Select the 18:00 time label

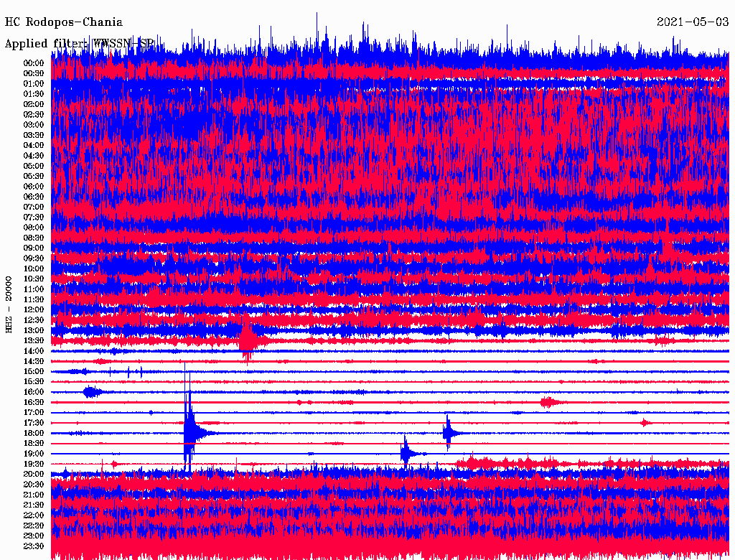tap(34, 433)
